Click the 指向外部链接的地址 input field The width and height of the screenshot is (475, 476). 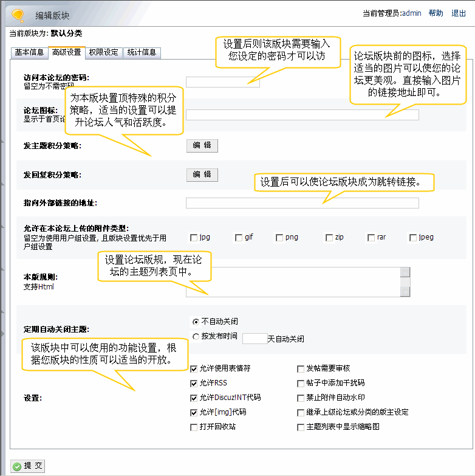[x=302, y=203]
